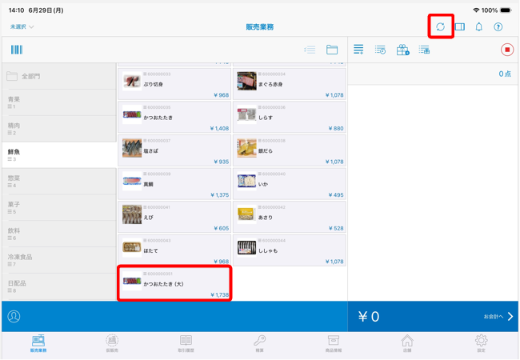The height and width of the screenshot is (360, 520).
Task: Tap the customer profile icon
Action: click(x=14, y=316)
